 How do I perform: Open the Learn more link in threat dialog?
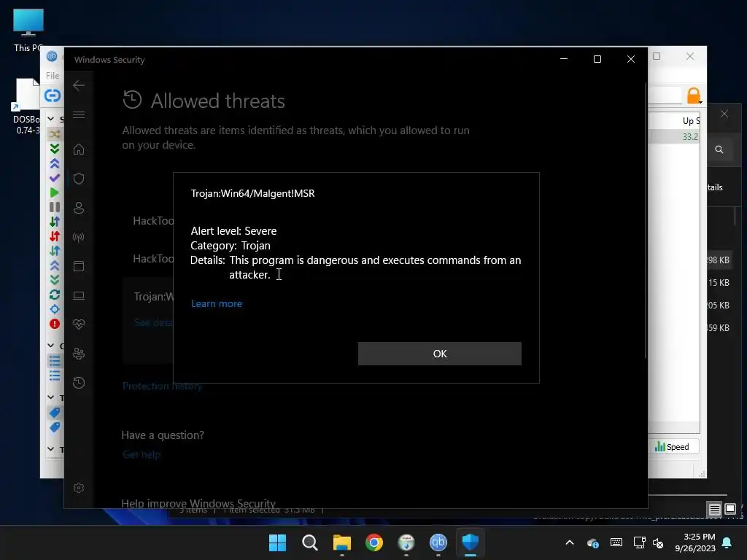point(216,304)
